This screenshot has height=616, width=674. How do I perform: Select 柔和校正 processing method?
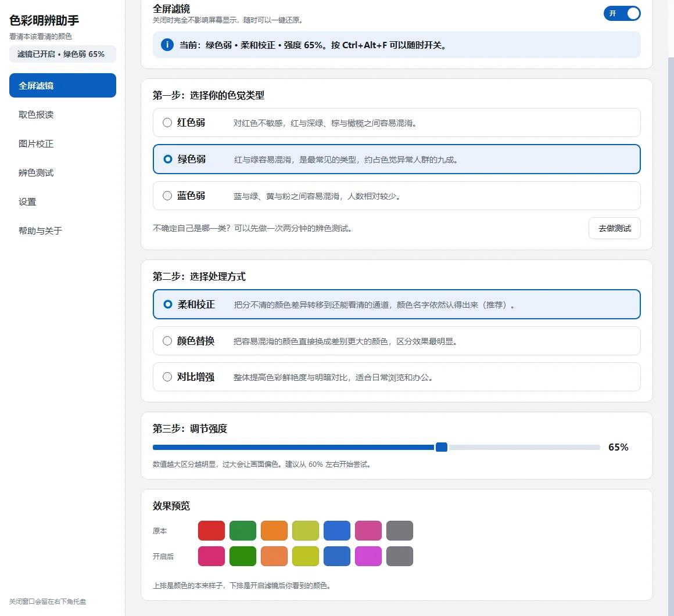click(x=396, y=304)
